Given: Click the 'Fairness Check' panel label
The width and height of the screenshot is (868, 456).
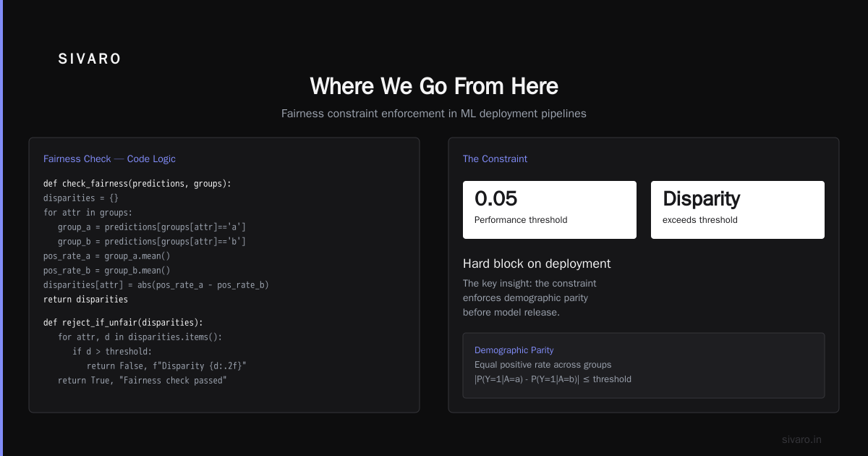Looking at the screenshot, I should [x=77, y=159].
